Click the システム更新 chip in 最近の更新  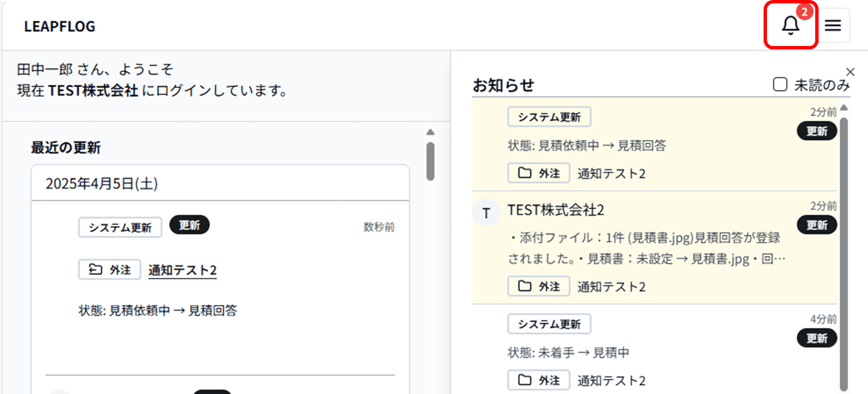coord(120,227)
